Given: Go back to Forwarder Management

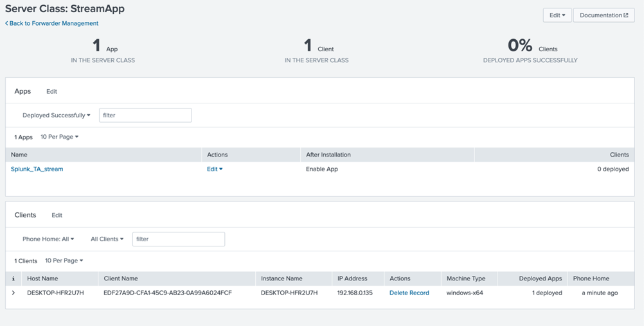Looking at the screenshot, I should pyautogui.click(x=52, y=23).
